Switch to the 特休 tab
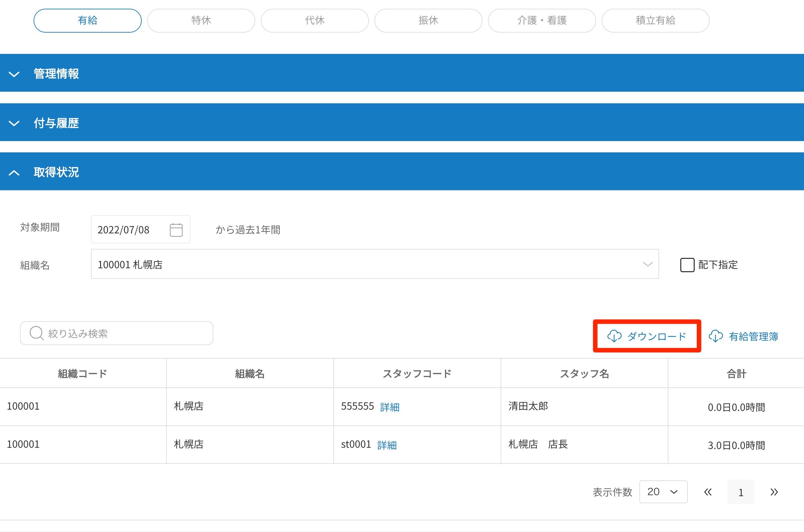Screen dimensions: 804x532 [x=201, y=21]
